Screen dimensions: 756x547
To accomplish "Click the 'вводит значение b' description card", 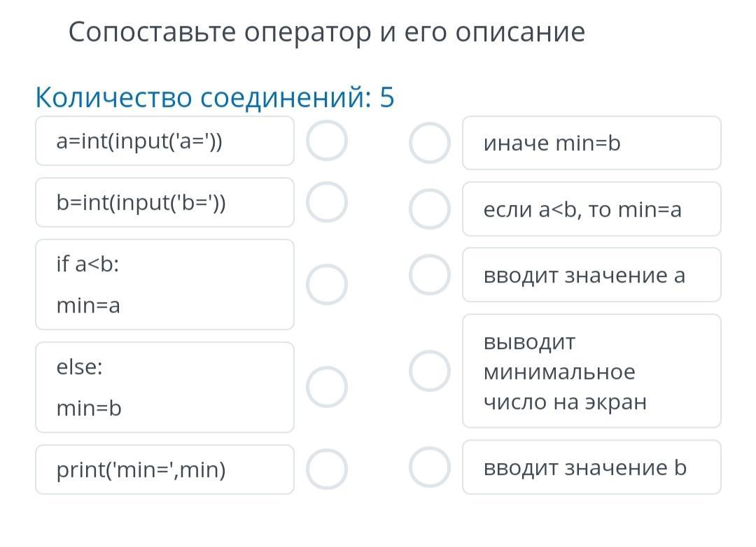I will 591,467.
